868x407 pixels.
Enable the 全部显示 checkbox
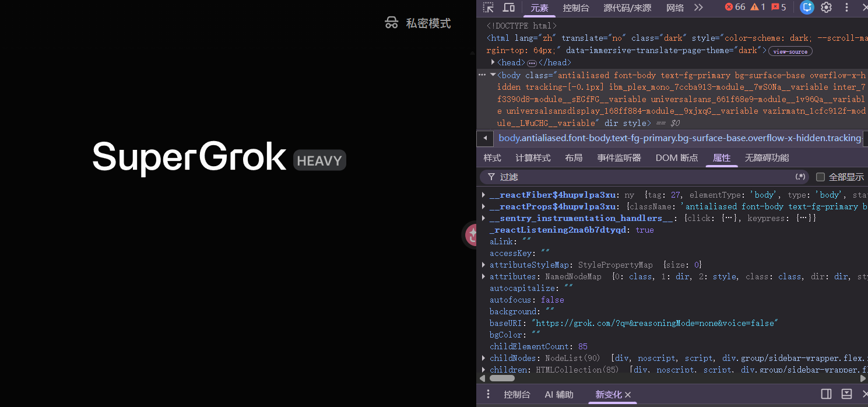click(x=820, y=177)
